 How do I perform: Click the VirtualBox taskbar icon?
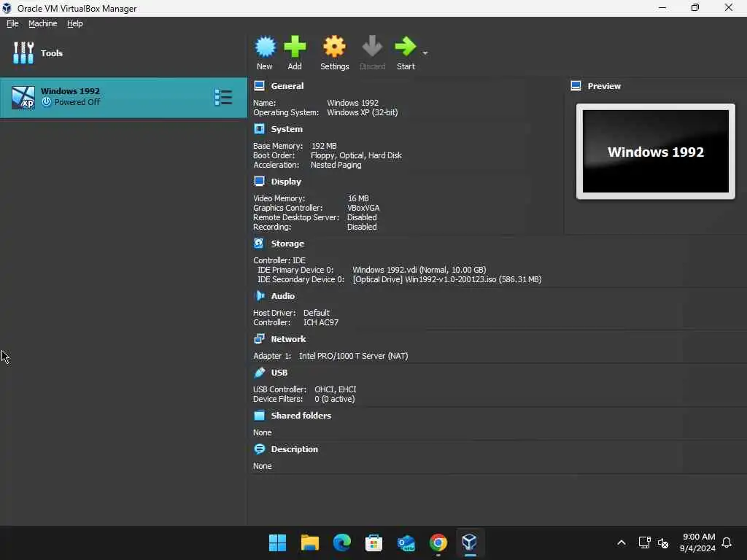pyautogui.click(x=470, y=542)
